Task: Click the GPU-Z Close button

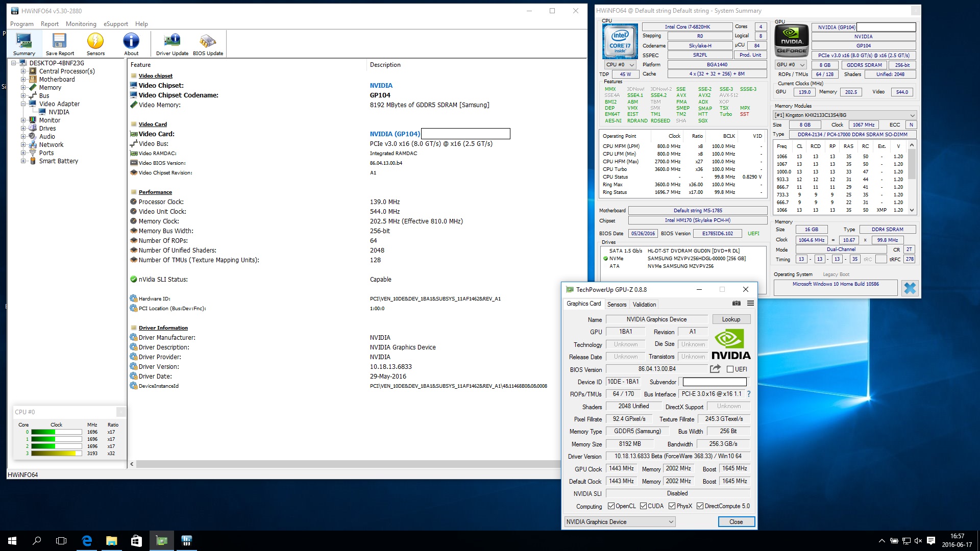Action: [736, 522]
